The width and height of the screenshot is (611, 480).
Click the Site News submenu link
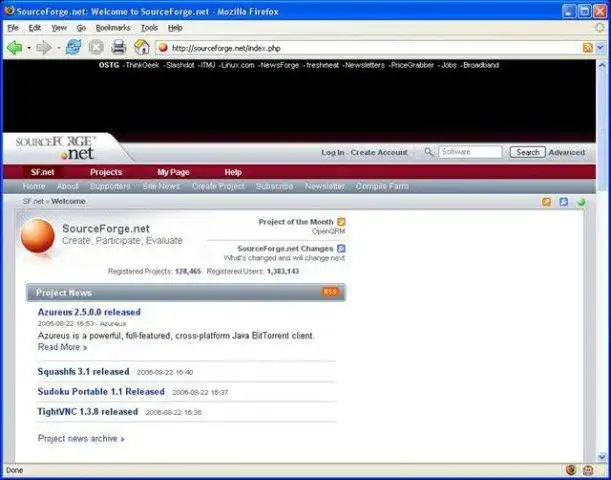click(161, 186)
